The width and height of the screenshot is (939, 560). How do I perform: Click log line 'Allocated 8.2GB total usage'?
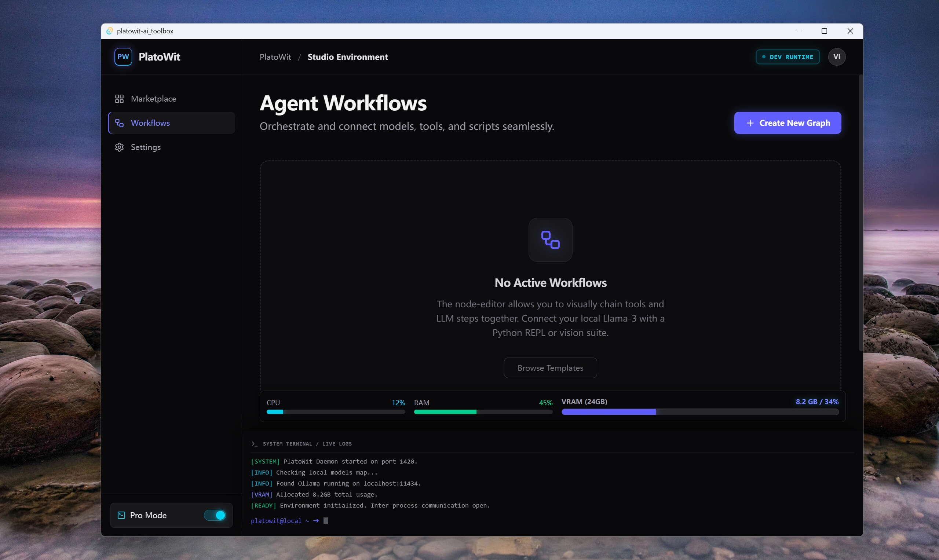pyautogui.click(x=314, y=494)
